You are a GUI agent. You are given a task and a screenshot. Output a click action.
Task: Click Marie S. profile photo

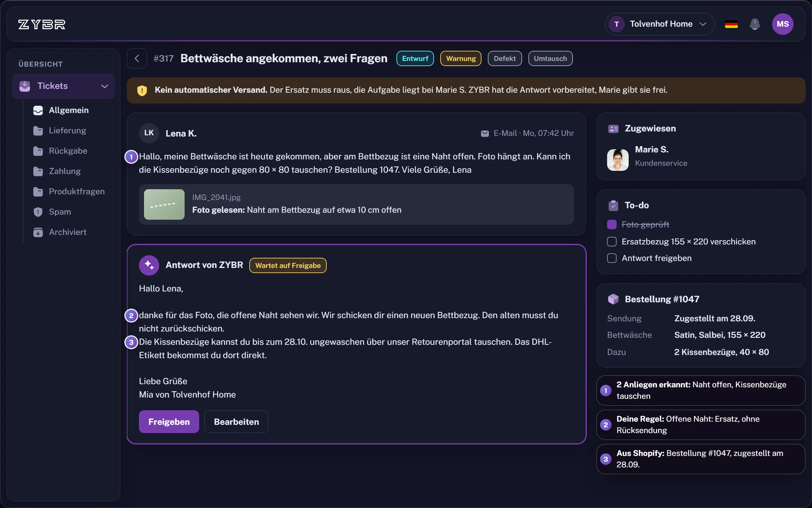(x=618, y=160)
